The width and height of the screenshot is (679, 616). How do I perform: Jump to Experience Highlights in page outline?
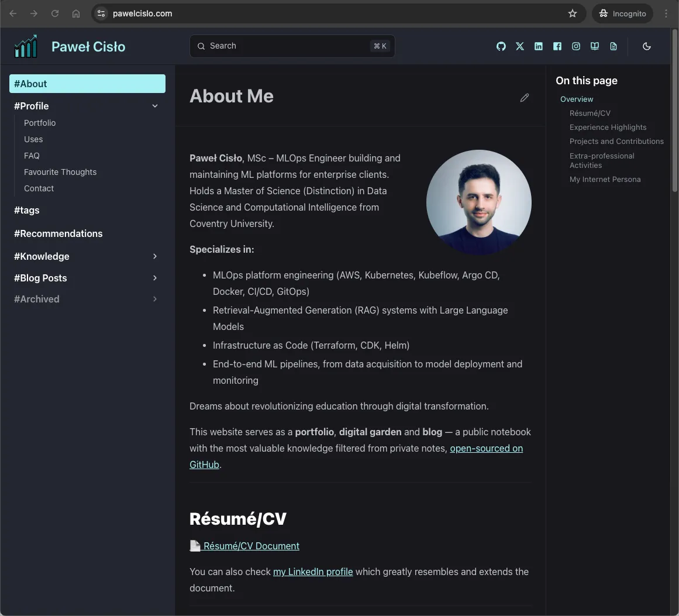point(608,127)
